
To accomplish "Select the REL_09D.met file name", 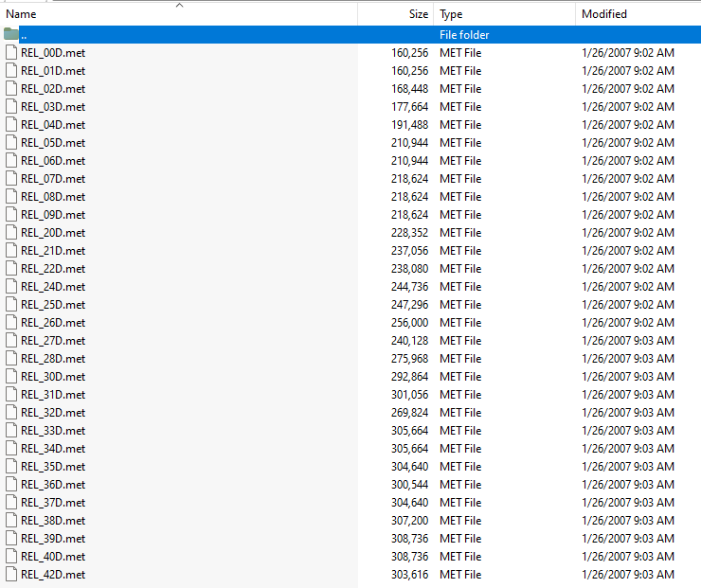I will coord(53,215).
